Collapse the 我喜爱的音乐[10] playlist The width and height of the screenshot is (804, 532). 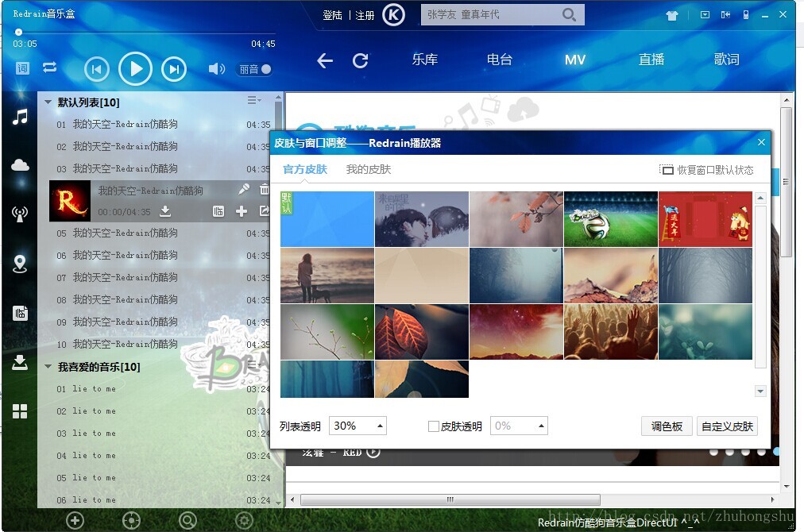coord(48,367)
